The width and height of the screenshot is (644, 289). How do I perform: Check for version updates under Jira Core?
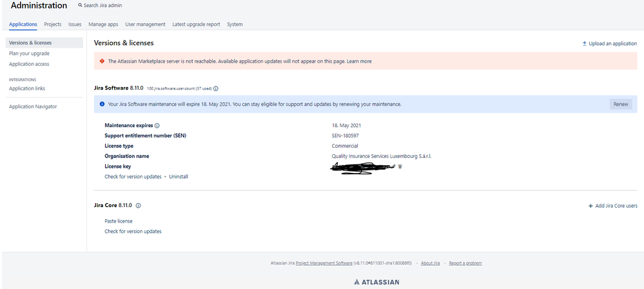(133, 232)
